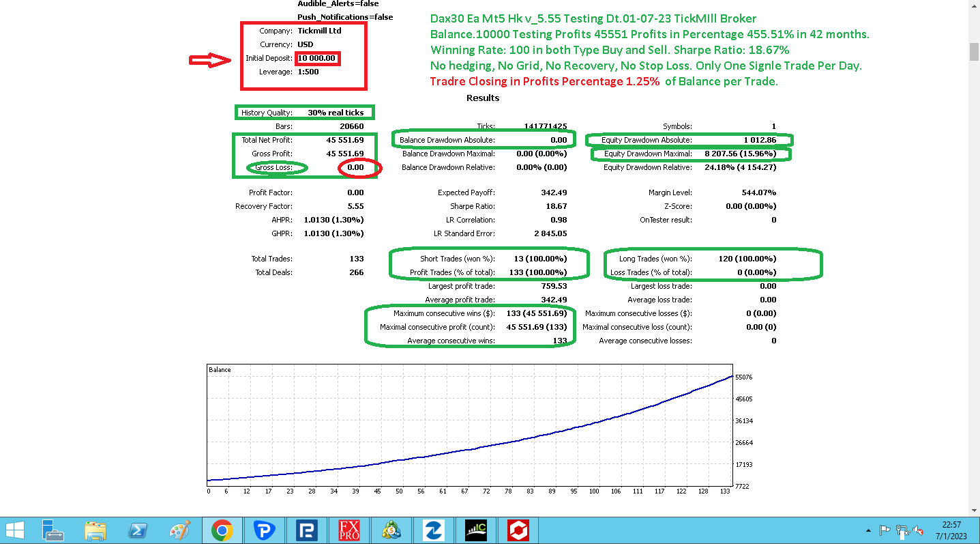Open the MetaTrader 5 taskbar icon
The width and height of the screenshot is (980, 544).
[x=391, y=530]
